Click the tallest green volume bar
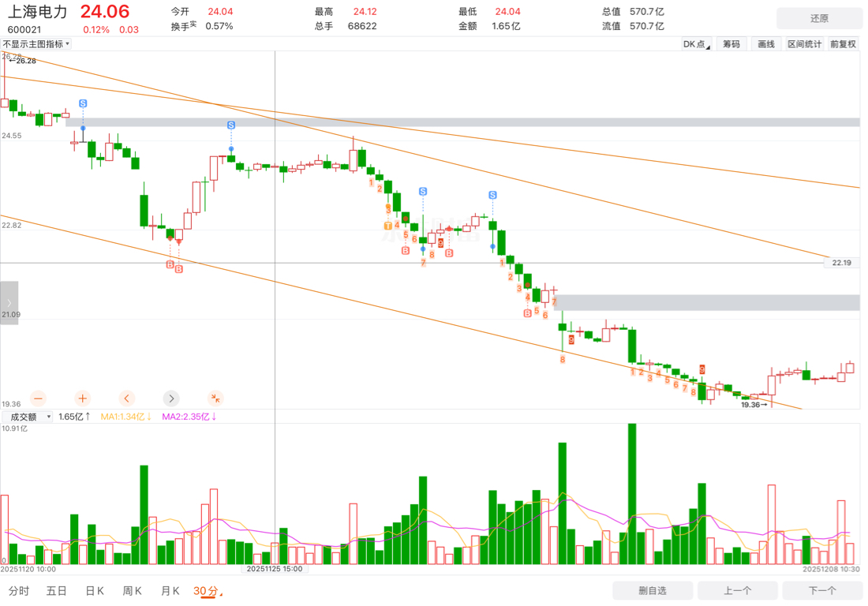Screen dimensions: 868x606 pos(632,494)
